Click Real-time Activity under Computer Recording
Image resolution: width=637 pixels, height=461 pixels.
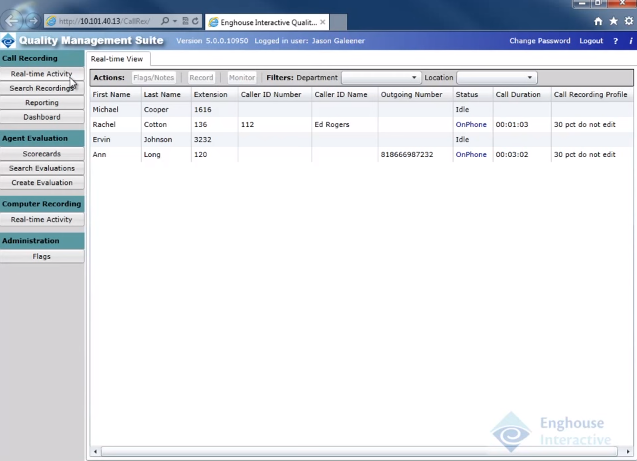pyautogui.click(x=42, y=219)
